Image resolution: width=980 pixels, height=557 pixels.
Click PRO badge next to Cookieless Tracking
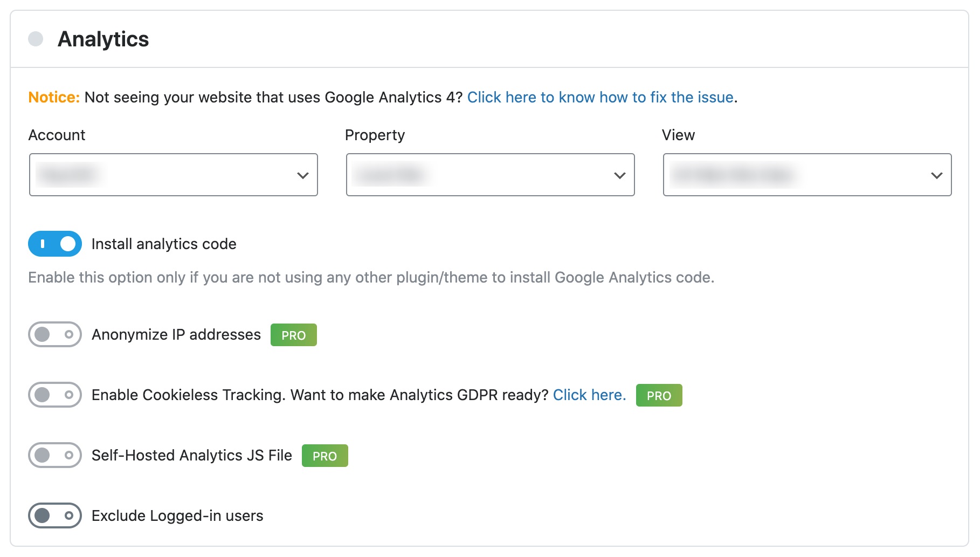point(659,395)
